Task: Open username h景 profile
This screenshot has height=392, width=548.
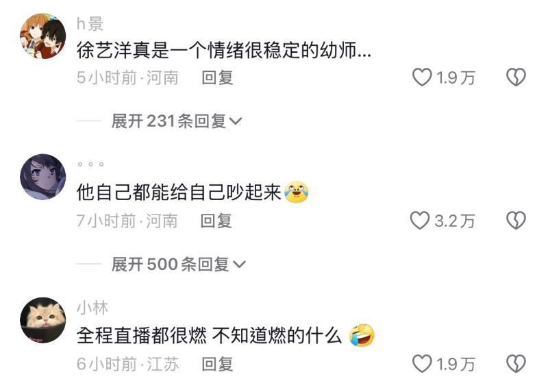Action: (90, 24)
